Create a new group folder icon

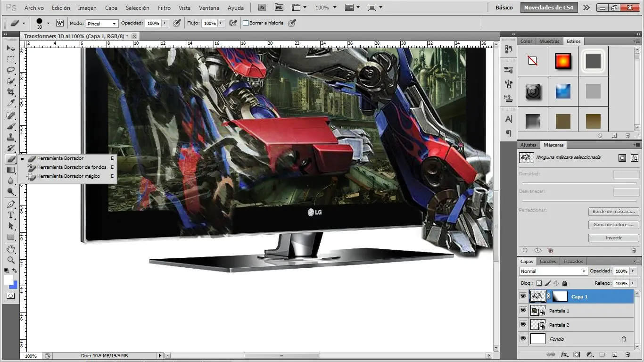602,354
